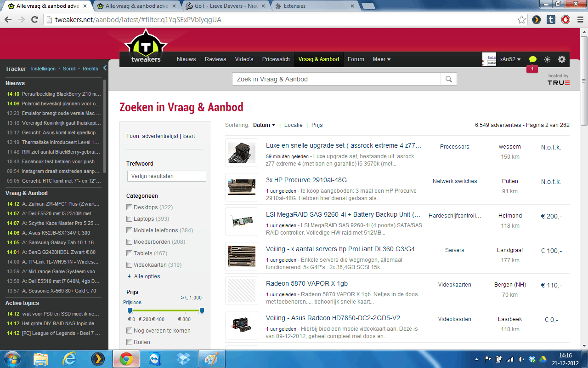Switch to the Extensies tab
The image size is (588, 368).
click(x=315, y=6)
